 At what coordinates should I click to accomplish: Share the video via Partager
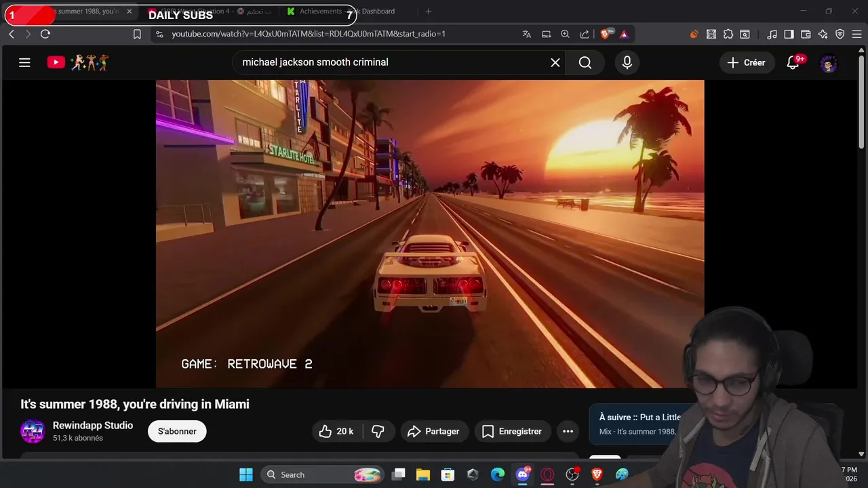[x=434, y=431]
